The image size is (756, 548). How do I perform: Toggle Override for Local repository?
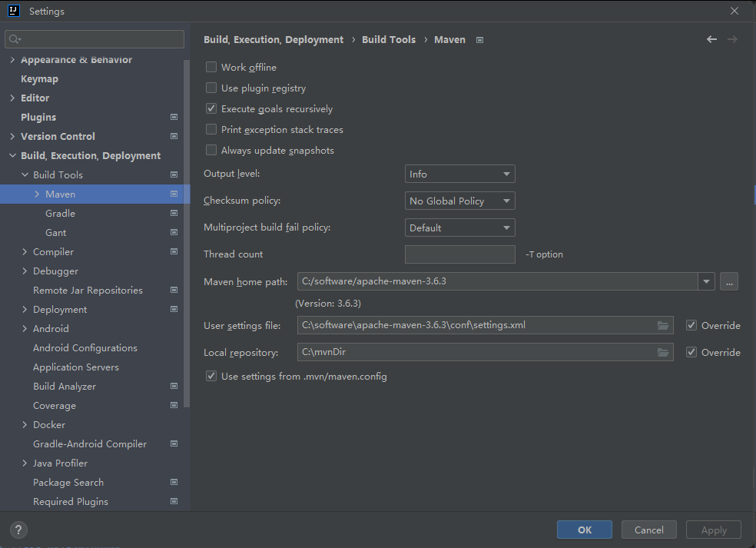(x=691, y=352)
